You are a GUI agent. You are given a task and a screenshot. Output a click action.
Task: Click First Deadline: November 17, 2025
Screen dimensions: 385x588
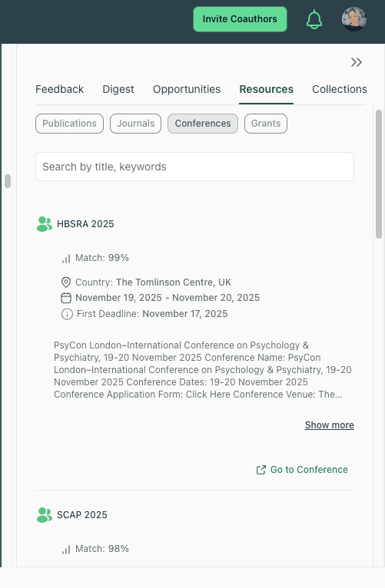pyautogui.click(x=152, y=314)
